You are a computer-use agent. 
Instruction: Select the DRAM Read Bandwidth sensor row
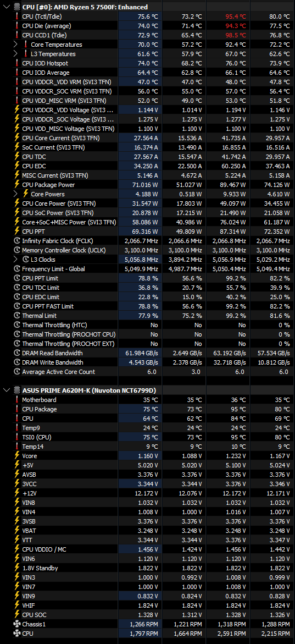point(147,353)
